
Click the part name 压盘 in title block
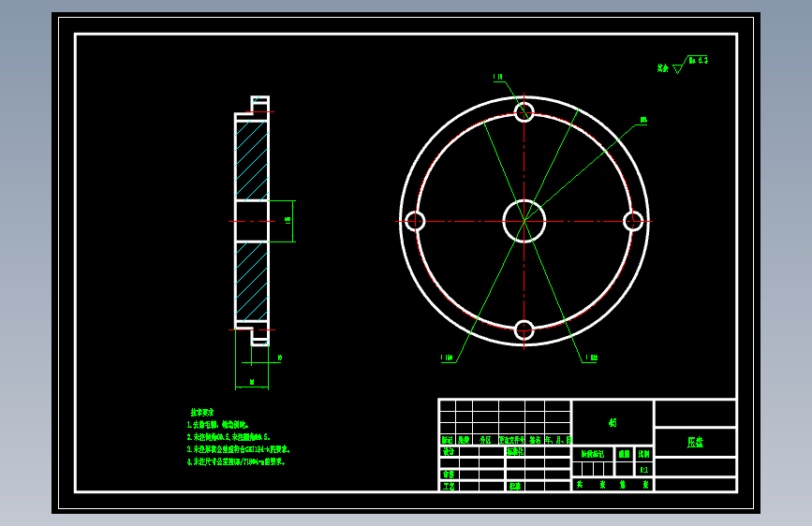click(x=696, y=442)
